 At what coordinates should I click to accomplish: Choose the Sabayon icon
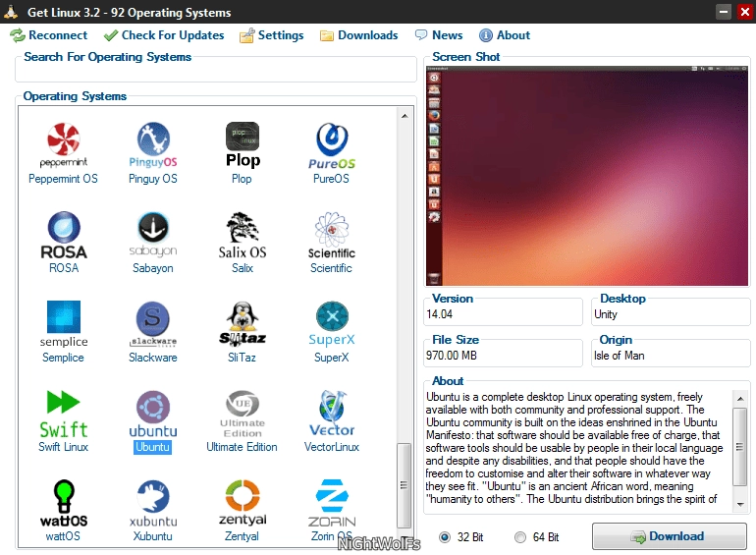coord(153,236)
